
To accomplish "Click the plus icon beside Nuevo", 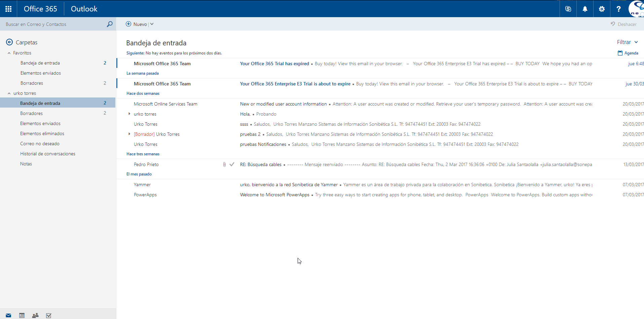I will tap(128, 24).
